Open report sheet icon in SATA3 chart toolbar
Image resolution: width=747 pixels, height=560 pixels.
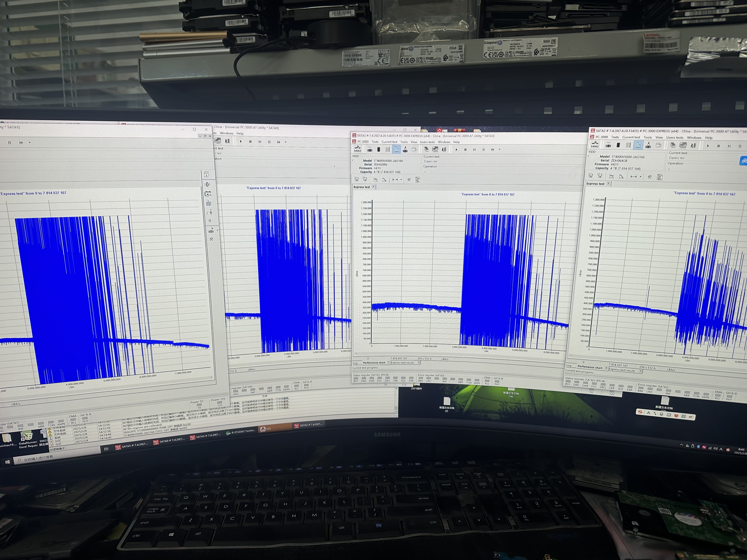click(418, 180)
